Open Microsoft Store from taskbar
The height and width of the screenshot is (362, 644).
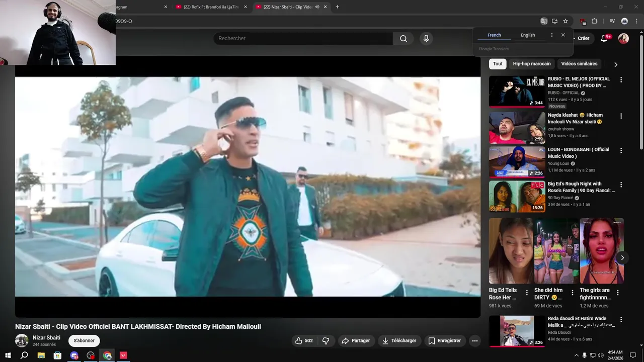(58, 355)
